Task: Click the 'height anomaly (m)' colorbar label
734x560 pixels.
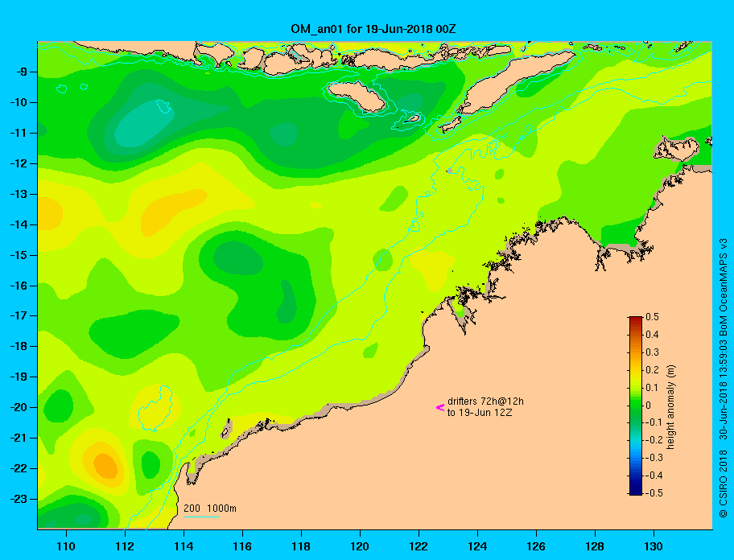Action: pos(670,407)
